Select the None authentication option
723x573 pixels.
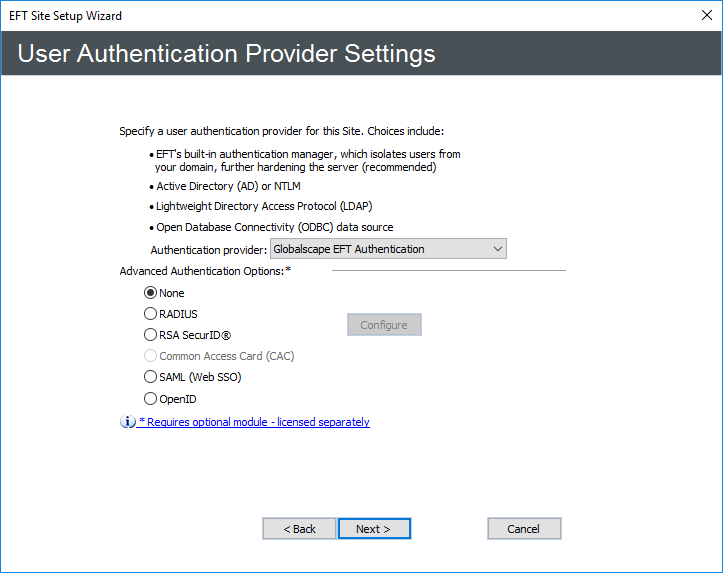(x=151, y=293)
